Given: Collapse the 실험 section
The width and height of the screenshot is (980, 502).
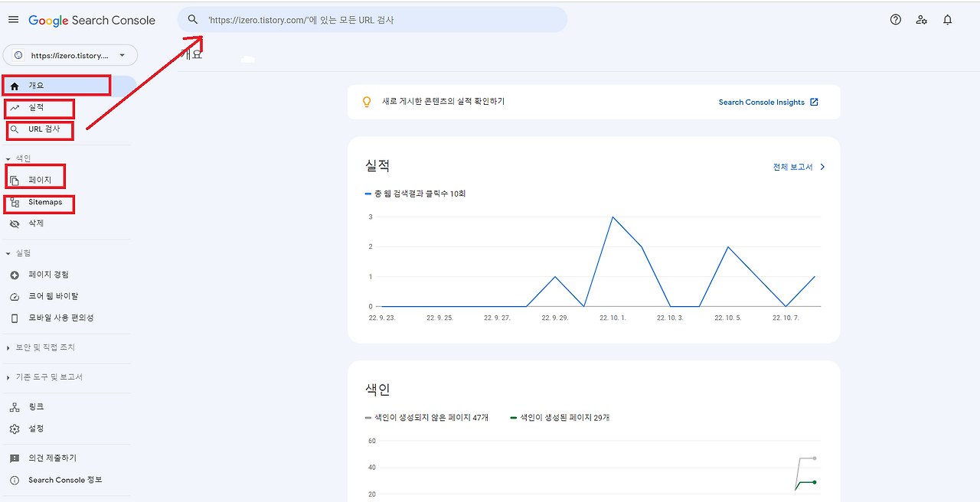Looking at the screenshot, I should point(8,253).
